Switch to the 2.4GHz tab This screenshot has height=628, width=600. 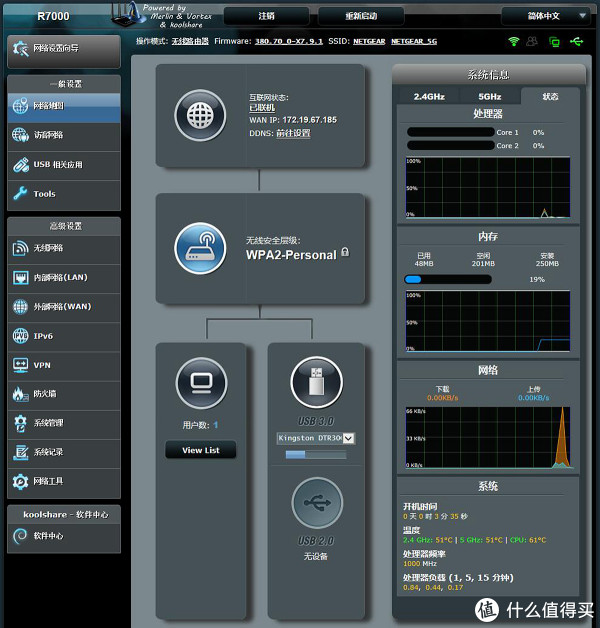[429, 97]
